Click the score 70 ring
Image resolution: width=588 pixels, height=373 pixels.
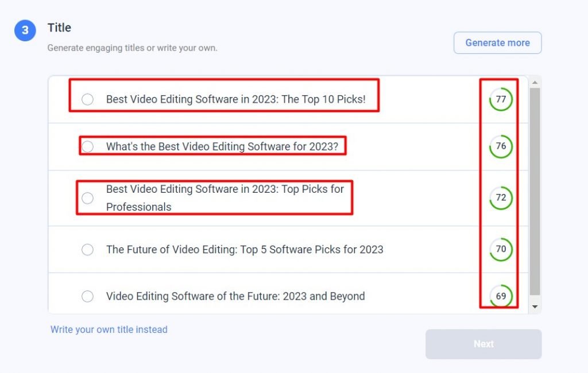pos(500,249)
